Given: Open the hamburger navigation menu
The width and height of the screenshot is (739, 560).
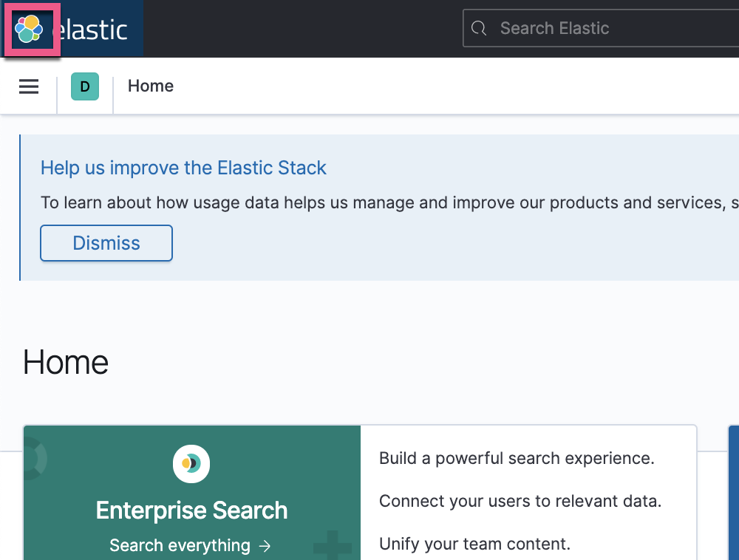Looking at the screenshot, I should click(29, 86).
